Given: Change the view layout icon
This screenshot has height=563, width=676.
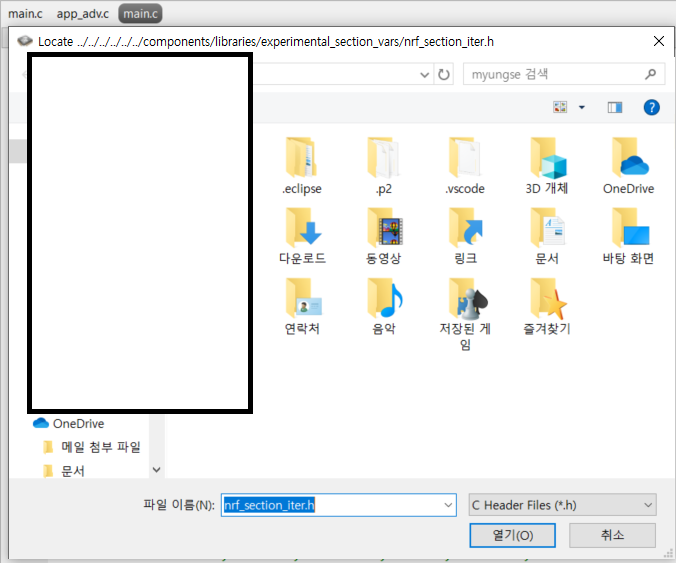Looking at the screenshot, I should pyautogui.click(x=560, y=107).
